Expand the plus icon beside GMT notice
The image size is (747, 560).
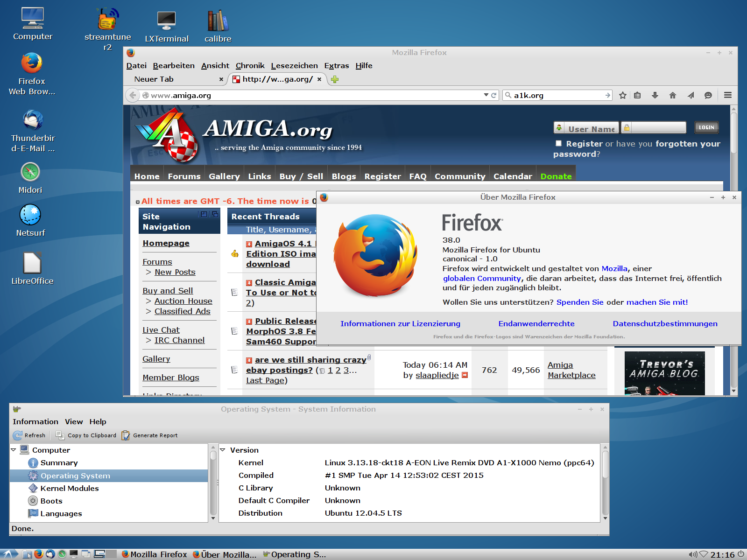[137, 202]
